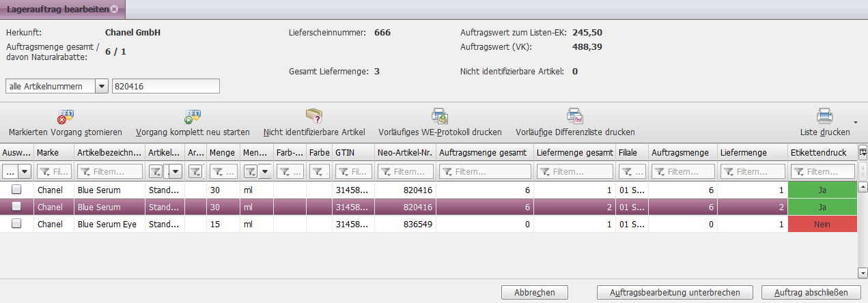Click the red Nein cell
Image resolution: width=868 pixels, height=303 pixels.
point(822,224)
